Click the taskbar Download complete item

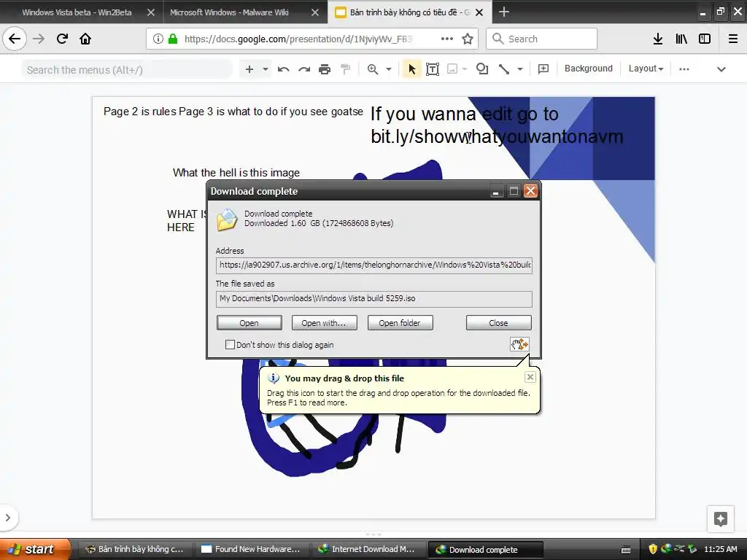485,549
